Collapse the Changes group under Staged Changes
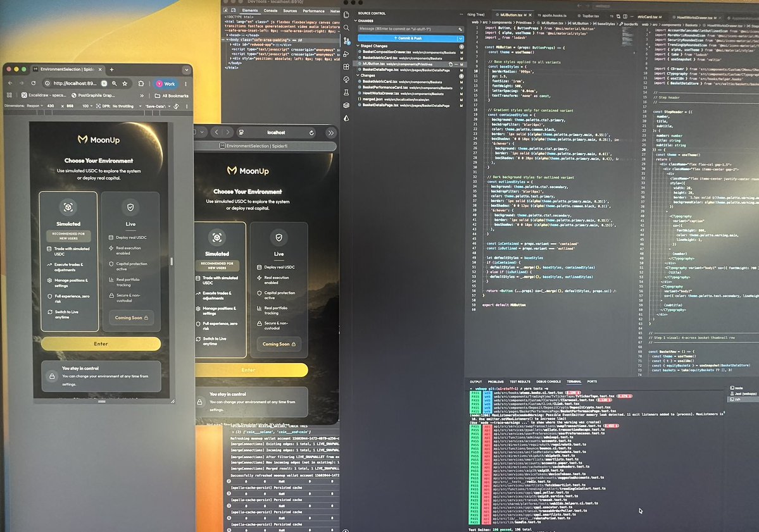The height and width of the screenshot is (532, 759). coord(358,75)
